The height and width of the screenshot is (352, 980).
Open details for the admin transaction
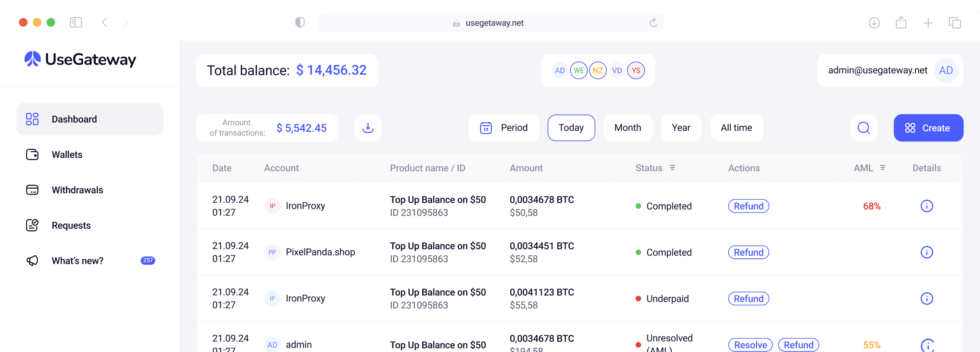(927, 345)
